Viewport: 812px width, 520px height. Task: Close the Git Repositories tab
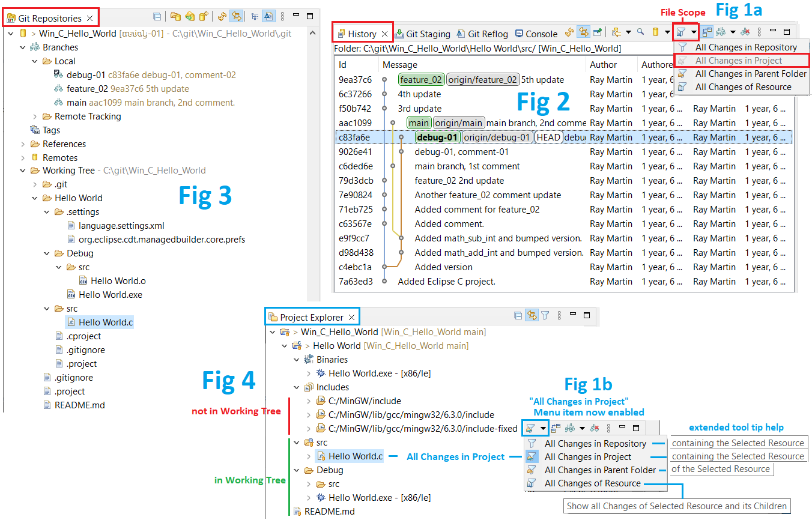point(89,19)
